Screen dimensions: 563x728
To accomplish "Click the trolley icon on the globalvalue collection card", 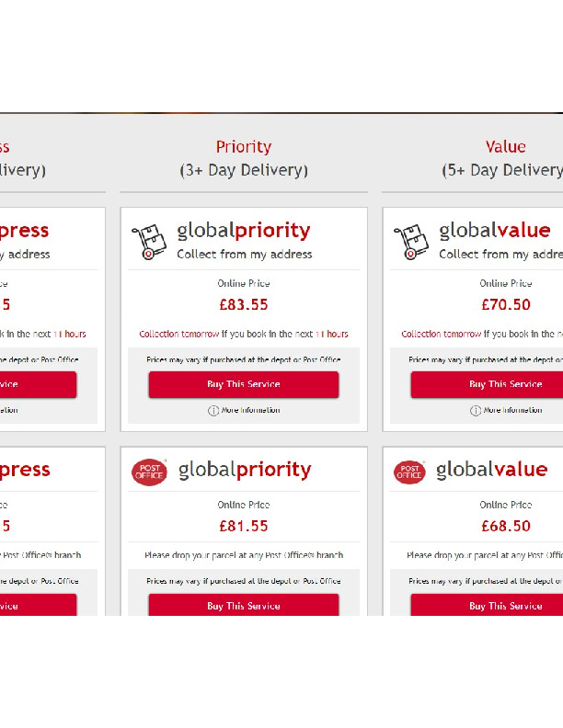I will [x=407, y=241].
